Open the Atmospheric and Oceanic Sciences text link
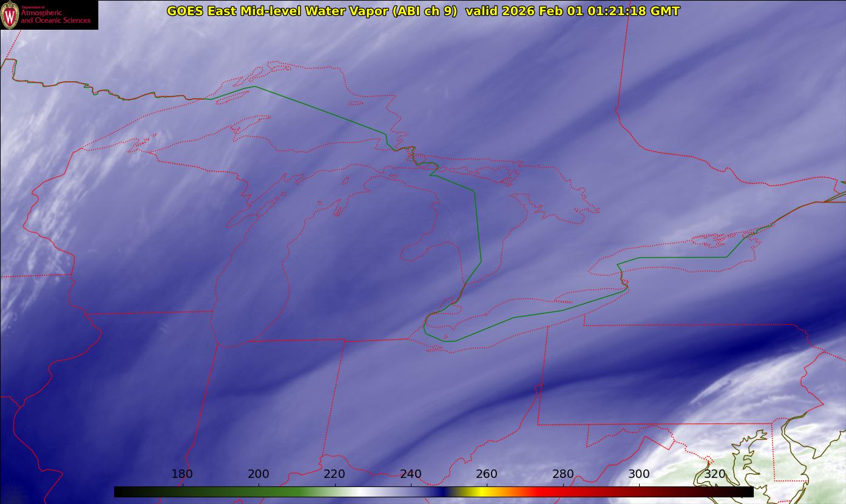 pos(55,16)
